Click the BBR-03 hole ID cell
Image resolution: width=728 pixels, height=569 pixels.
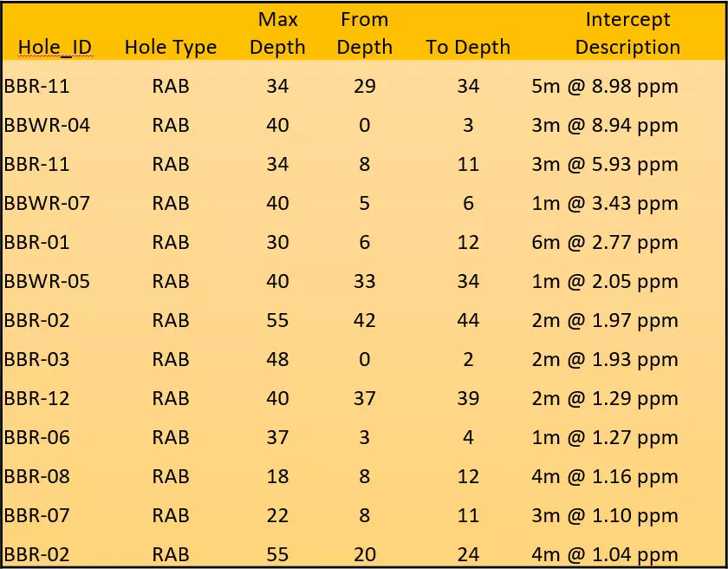click(36, 359)
